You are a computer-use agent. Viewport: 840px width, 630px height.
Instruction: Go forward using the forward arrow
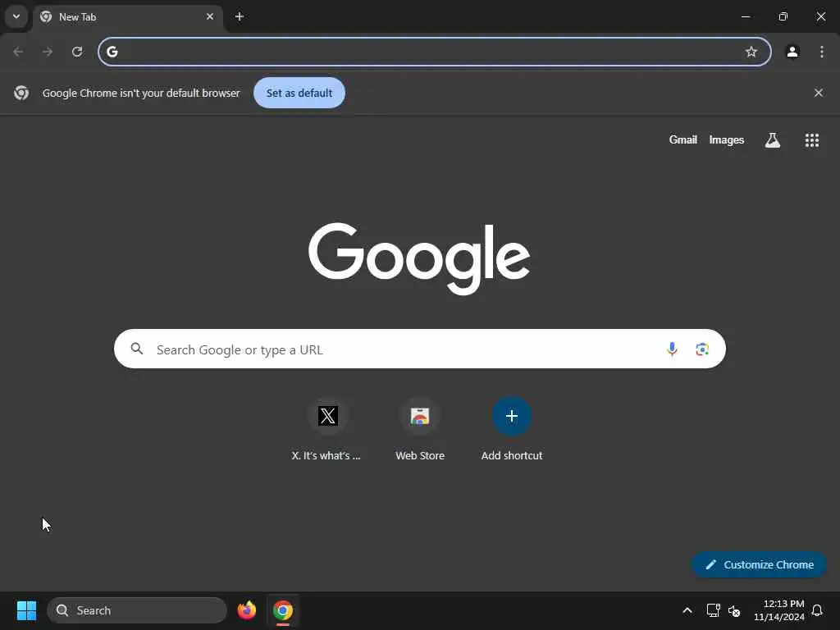pos(48,52)
